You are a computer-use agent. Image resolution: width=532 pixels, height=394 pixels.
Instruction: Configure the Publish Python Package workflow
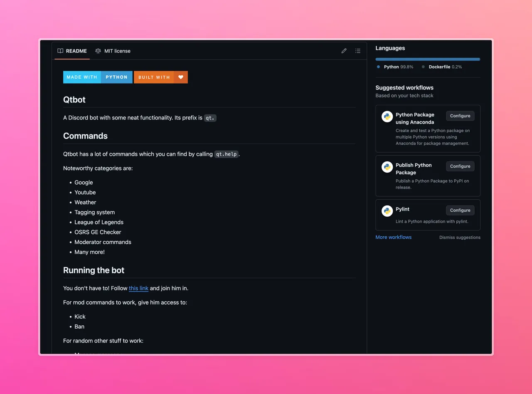[460, 166]
